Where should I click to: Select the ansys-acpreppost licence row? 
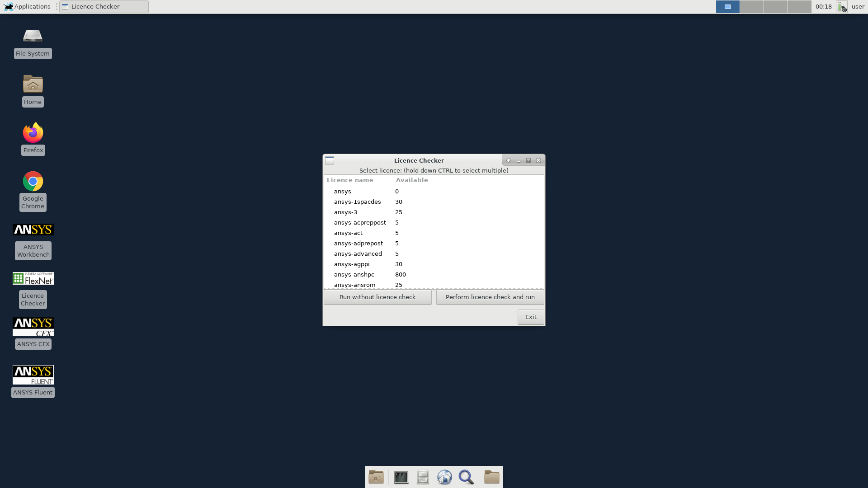point(360,223)
